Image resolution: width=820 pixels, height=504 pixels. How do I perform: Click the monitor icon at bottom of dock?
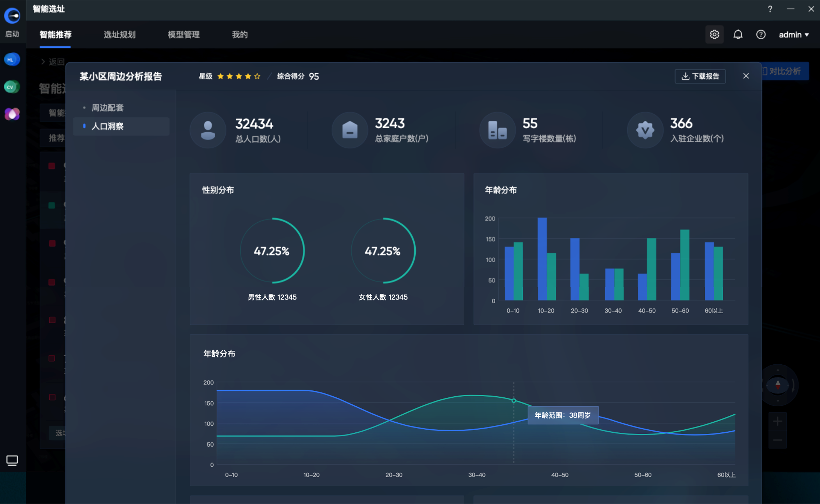[12, 460]
